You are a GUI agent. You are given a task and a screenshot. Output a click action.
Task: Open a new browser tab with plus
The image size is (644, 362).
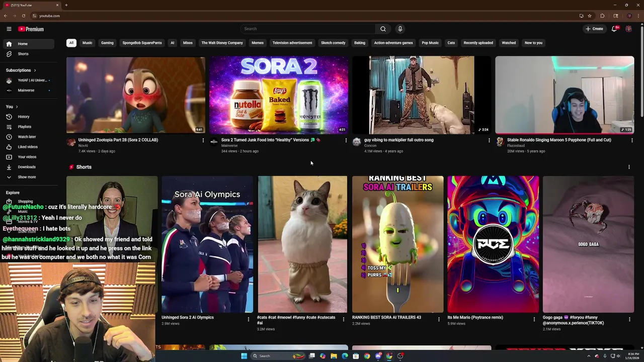[x=66, y=5]
